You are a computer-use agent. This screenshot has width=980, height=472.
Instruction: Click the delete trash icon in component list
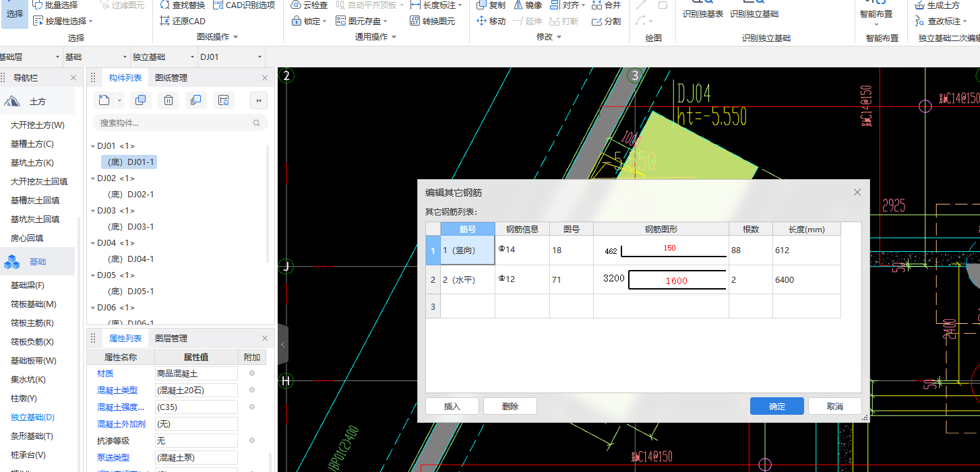click(x=169, y=100)
